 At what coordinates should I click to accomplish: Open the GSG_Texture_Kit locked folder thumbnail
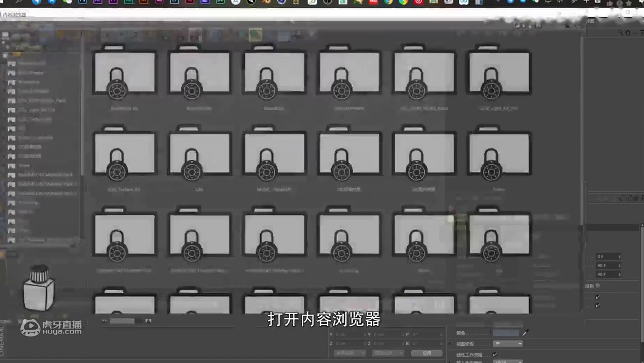tap(125, 153)
